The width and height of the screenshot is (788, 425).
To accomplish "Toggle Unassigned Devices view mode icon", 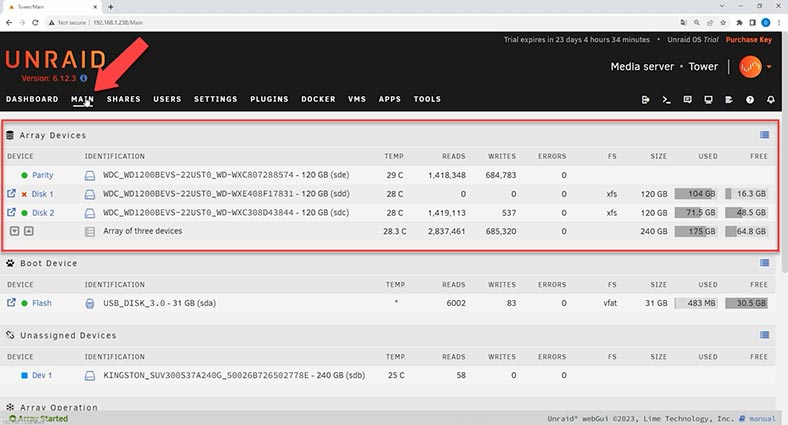I will [764, 335].
